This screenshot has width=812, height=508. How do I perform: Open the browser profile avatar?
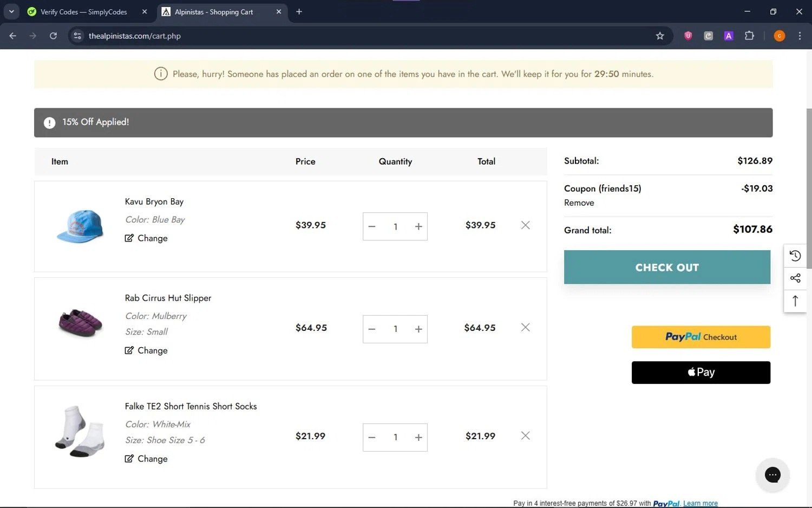tap(780, 36)
